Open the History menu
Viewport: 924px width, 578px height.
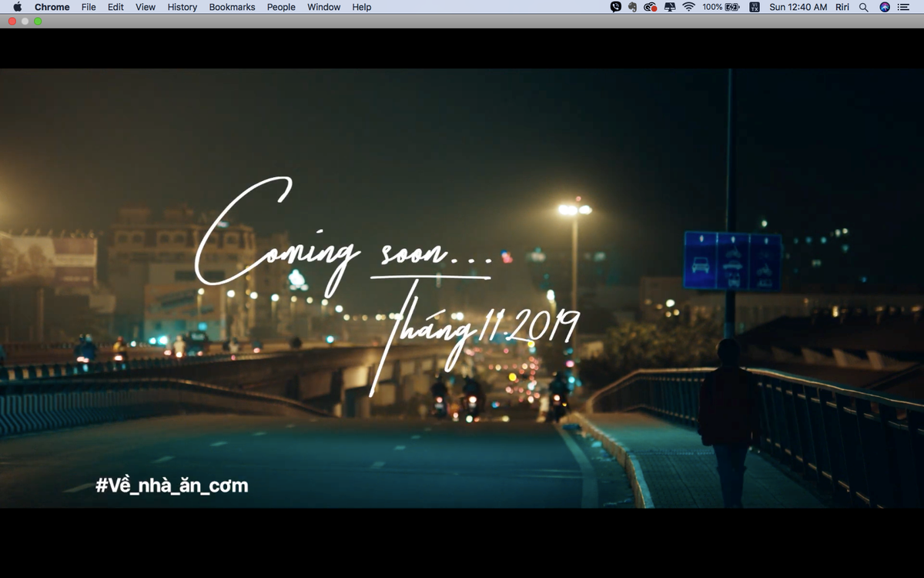tap(182, 7)
